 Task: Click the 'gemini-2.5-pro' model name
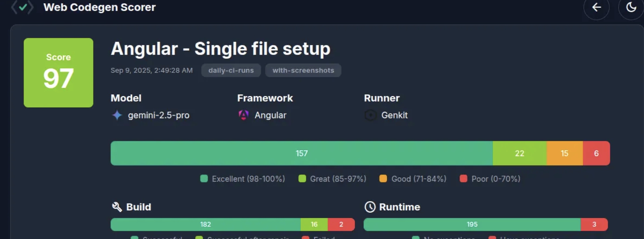pyautogui.click(x=159, y=115)
